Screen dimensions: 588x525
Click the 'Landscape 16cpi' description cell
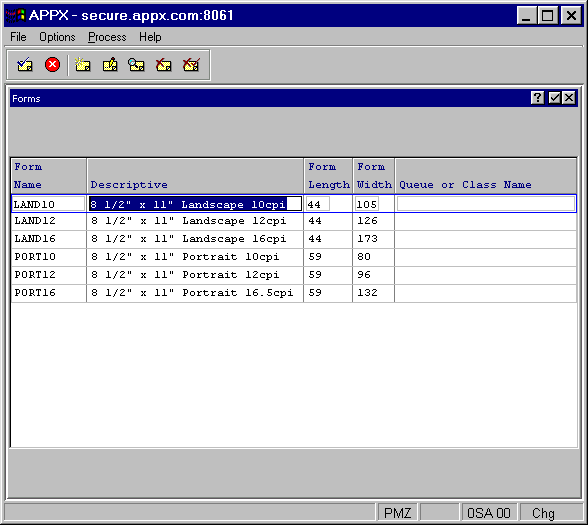tap(195, 239)
